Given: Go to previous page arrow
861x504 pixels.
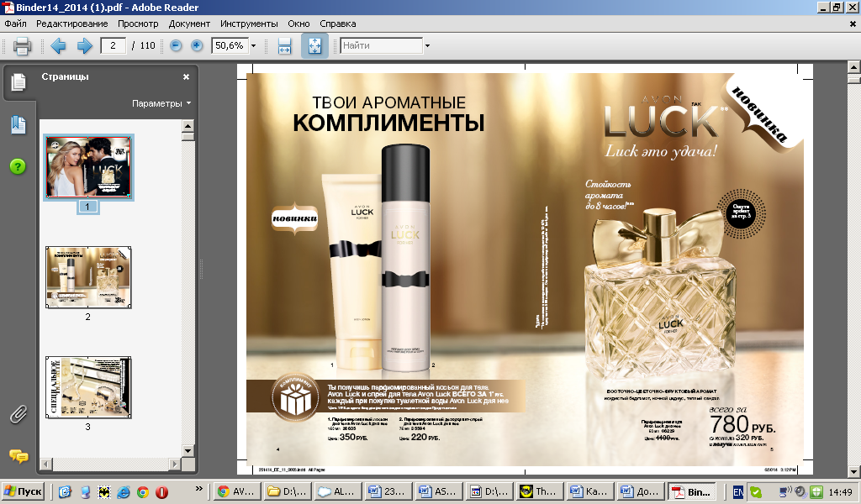Looking at the screenshot, I should click(58, 45).
